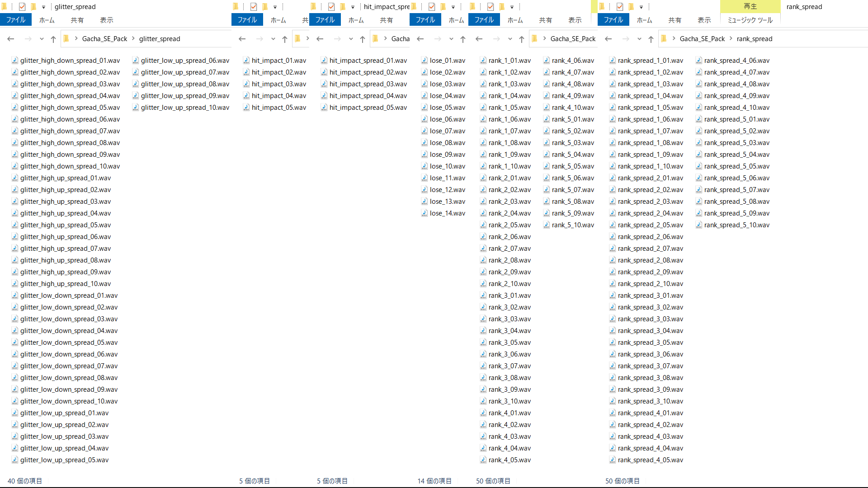
Task: Expand recent locations chevron in glitter_spread window
Action: pyautogui.click(x=42, y=39)
